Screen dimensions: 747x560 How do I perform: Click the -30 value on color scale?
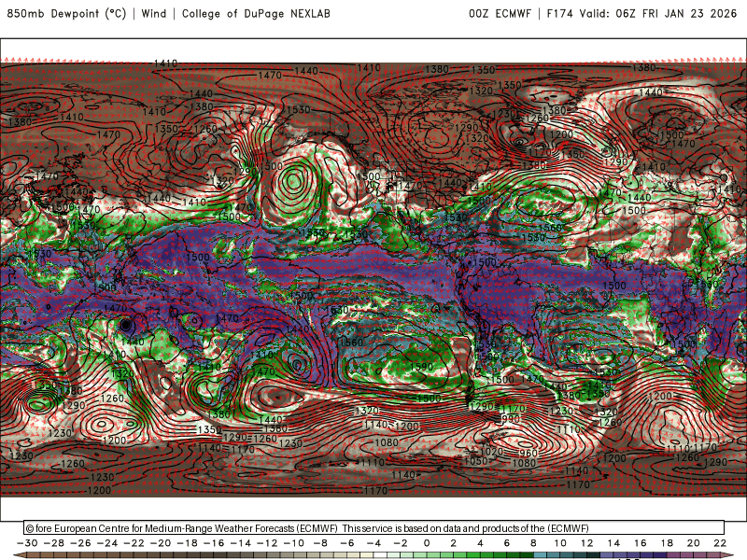(27, 543)
